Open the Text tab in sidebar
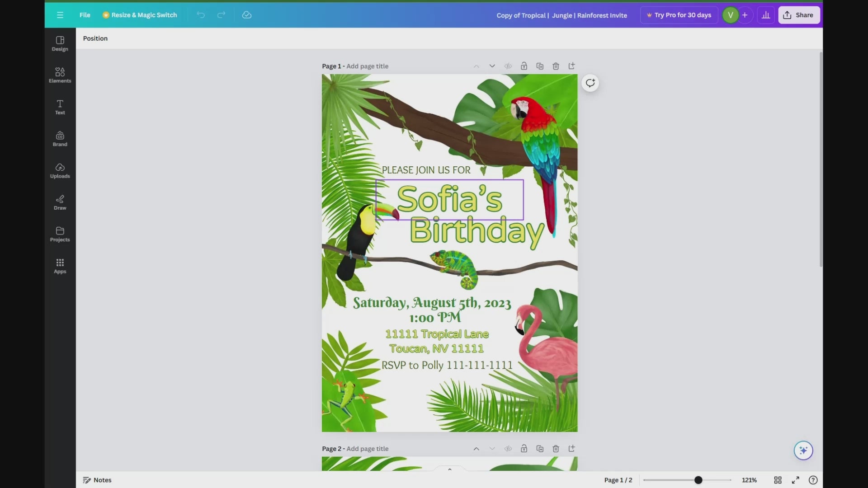The image size is (868, 488). (x=60, y=107)
